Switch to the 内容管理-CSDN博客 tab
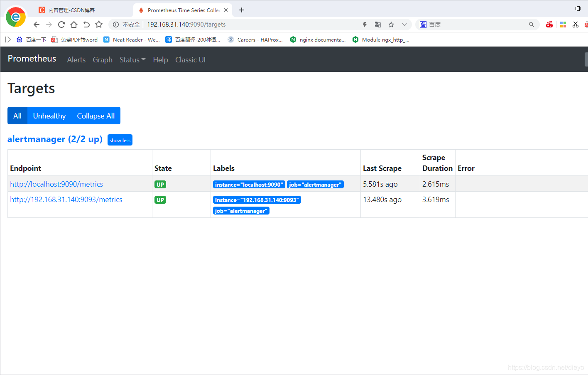 [71, 10]
